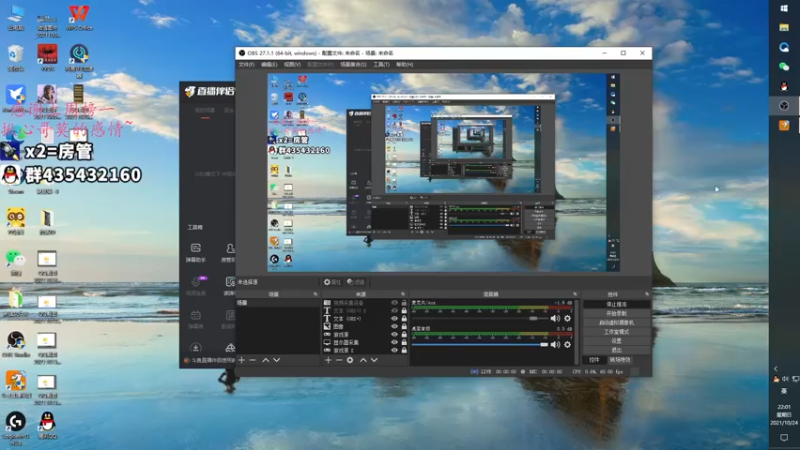Pop out the 场景 dock panel
This screenshot has width=800, height=450.
click(x=315, y=294)
